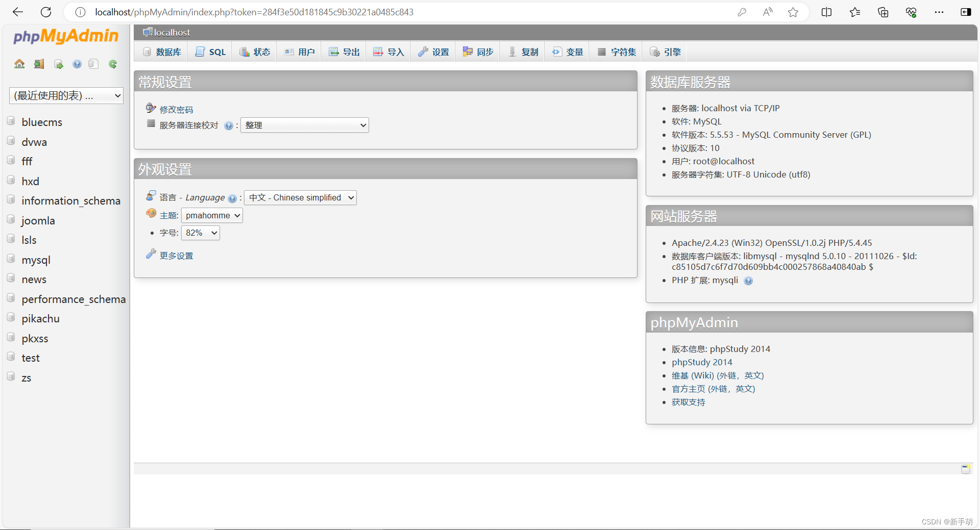This screenshot has width=980, height=530.
Task: Open the 服务器连接校对 collation dropdown
Action: (305, 125)
